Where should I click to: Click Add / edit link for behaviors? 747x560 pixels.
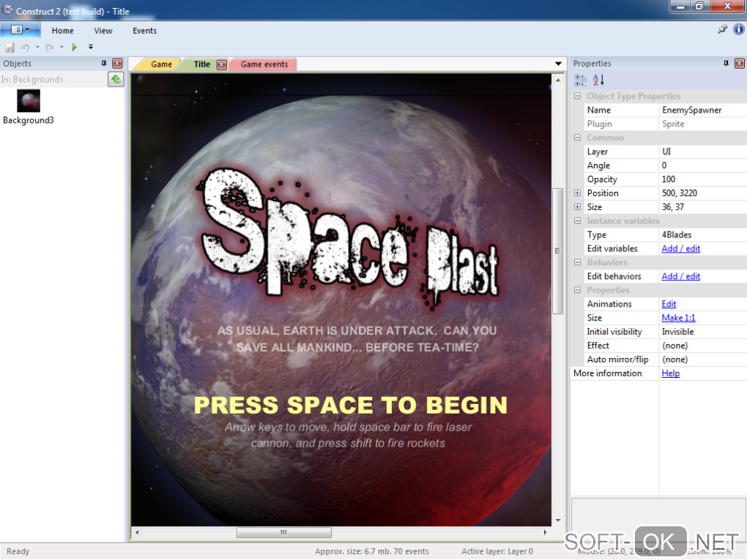tap(680, 277)
